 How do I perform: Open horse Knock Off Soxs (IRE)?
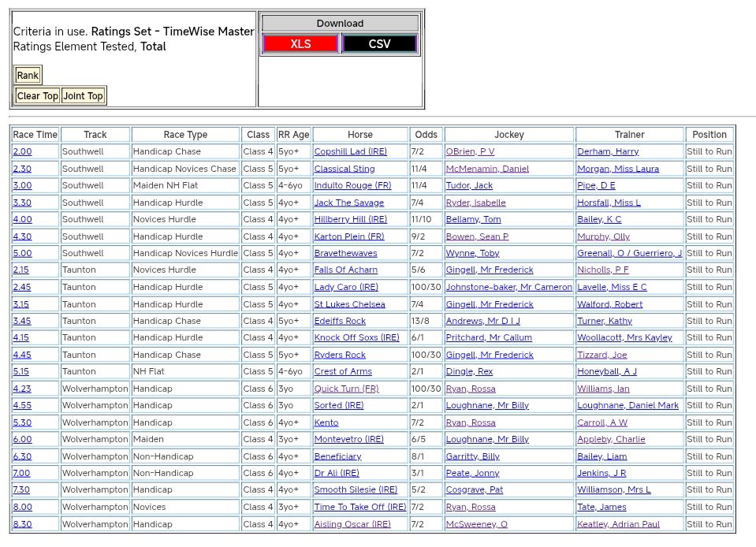(x=356, y=337)
